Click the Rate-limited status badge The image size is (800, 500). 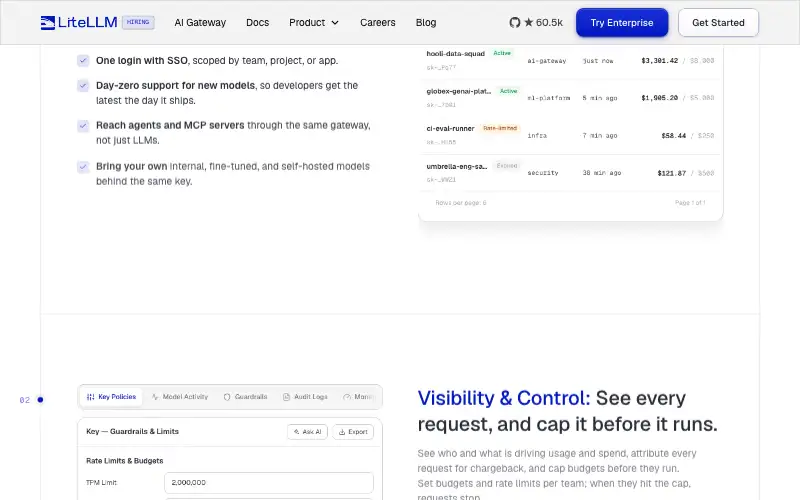[x=500, y=128]
